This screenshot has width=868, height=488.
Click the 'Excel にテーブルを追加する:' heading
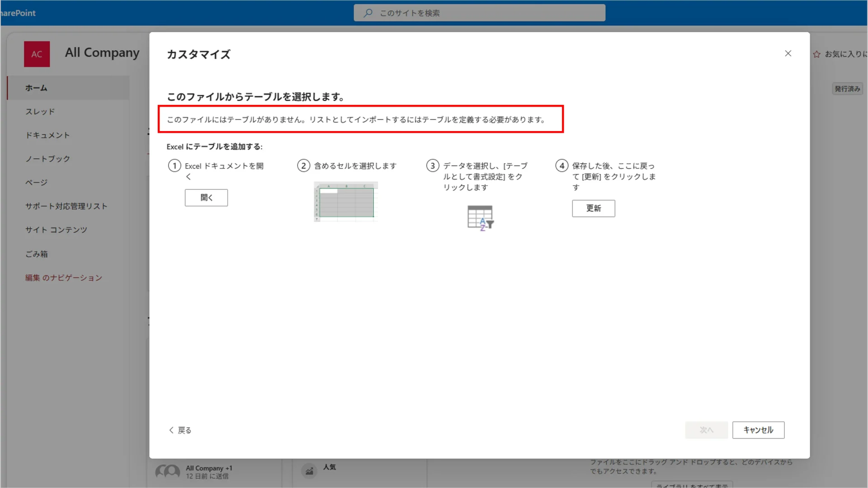tap(214, 146)
